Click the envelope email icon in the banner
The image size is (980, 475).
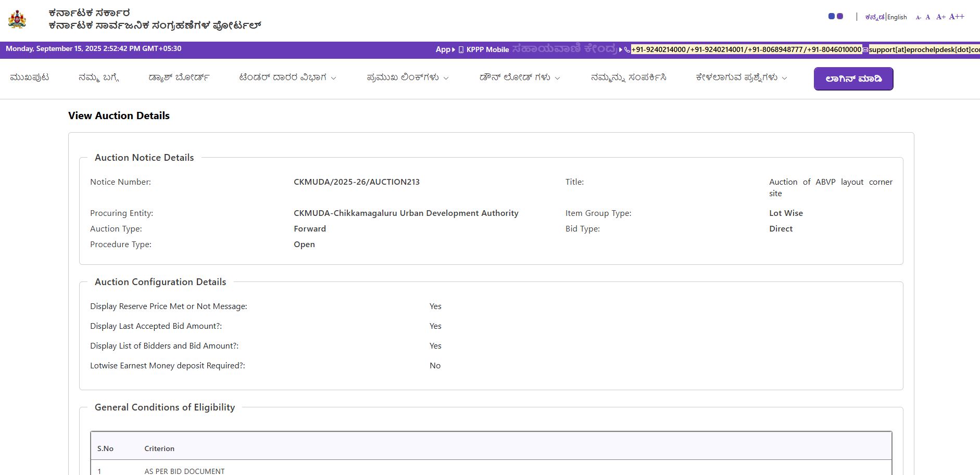(x=865, y=49)
